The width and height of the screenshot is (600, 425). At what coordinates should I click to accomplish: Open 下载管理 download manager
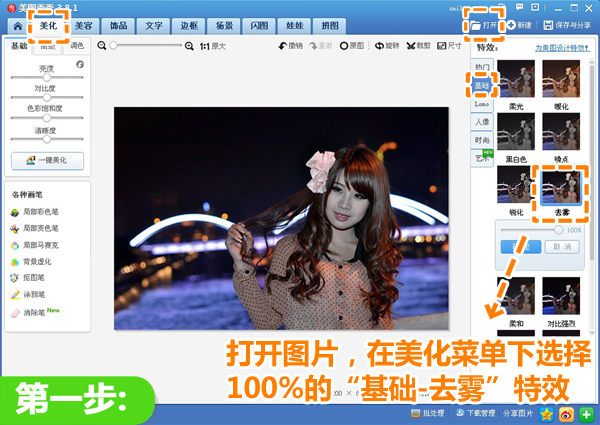click(x=476, y=414)
